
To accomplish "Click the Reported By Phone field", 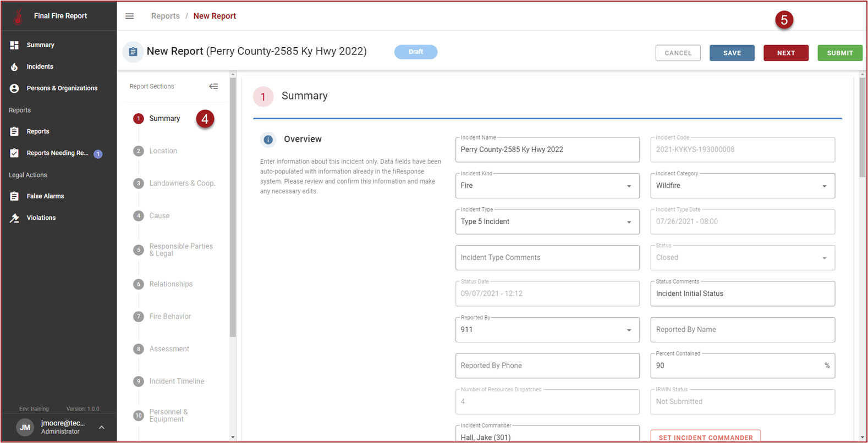I will click(547, 366).
